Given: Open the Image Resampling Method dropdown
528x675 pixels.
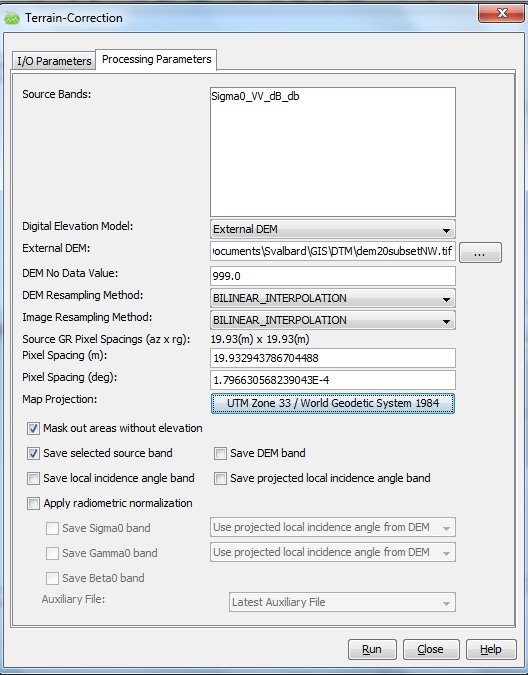Looking at the screenshot, I should click(333, 320).
